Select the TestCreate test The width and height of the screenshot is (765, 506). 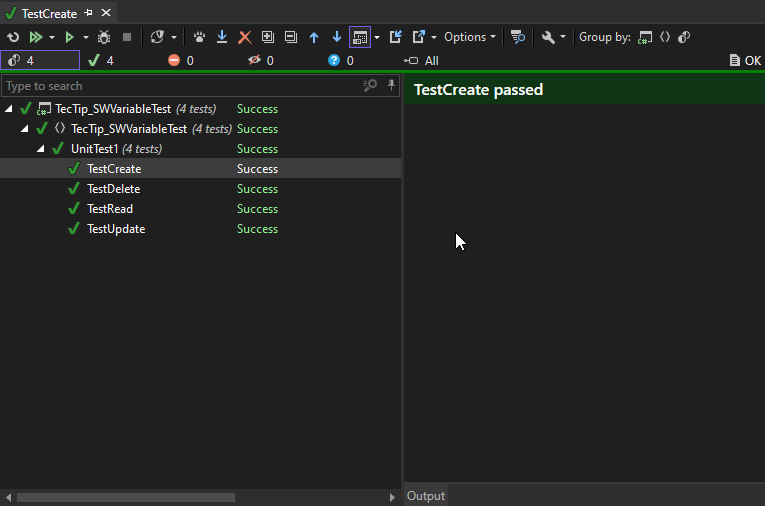pyautogui.click(x=201, y=169)
